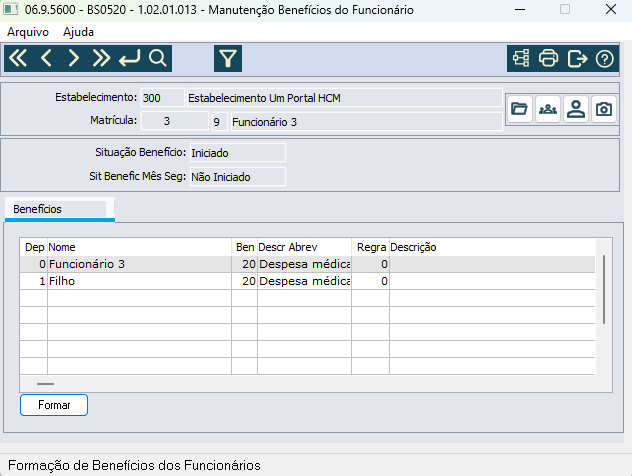
Task: Jump to last record with double-right arrow
Action: pyautogui.click(x=101, y=58)
